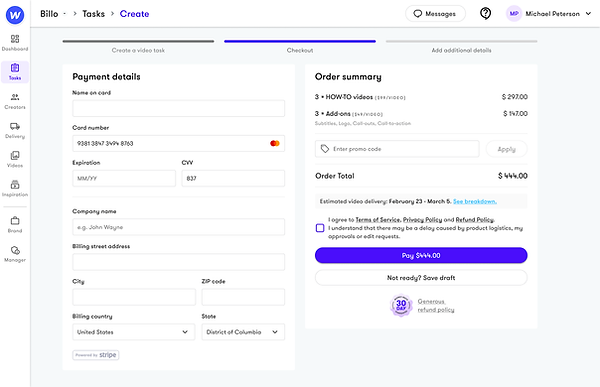Open Messages
This screenshot has width=600, height=387.
[435, 14]
